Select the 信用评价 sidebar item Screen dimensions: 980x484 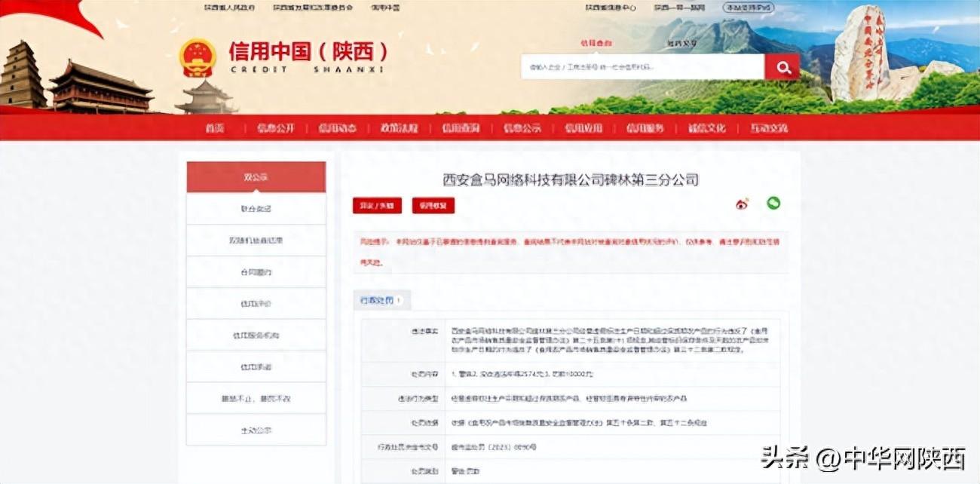(256, 304)
